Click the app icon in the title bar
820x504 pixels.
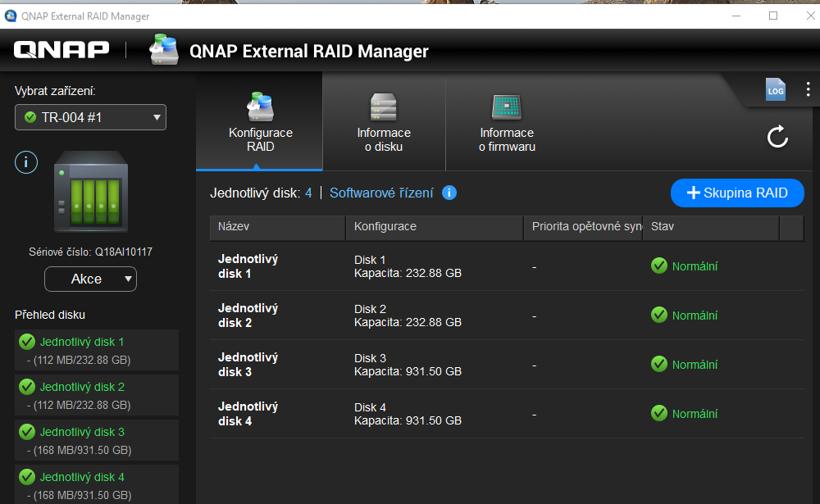(x=11, y=16)
